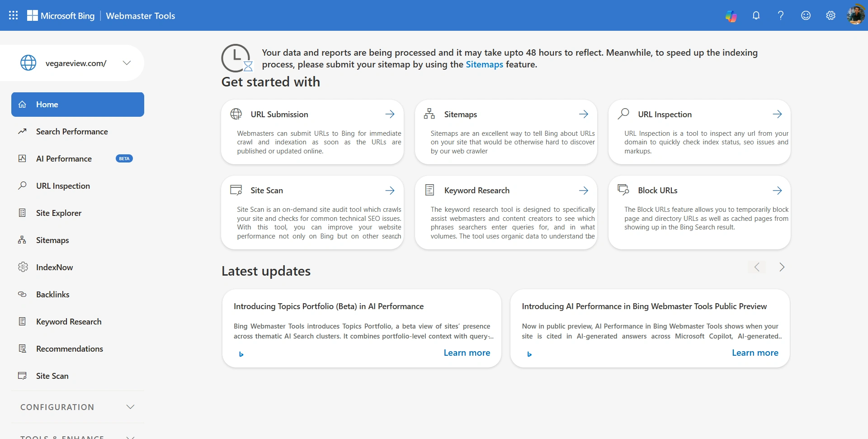Learn more about AI Performance Public Preview
Image resolution: width=868 pixels, height=439 pixels.
tap(755, 353)
